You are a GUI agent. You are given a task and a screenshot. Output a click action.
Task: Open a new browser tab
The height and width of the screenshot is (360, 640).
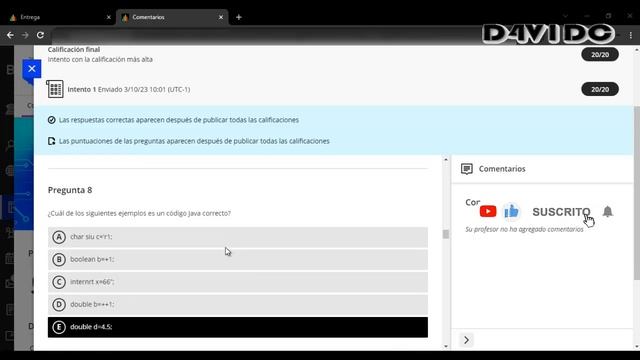239,17
